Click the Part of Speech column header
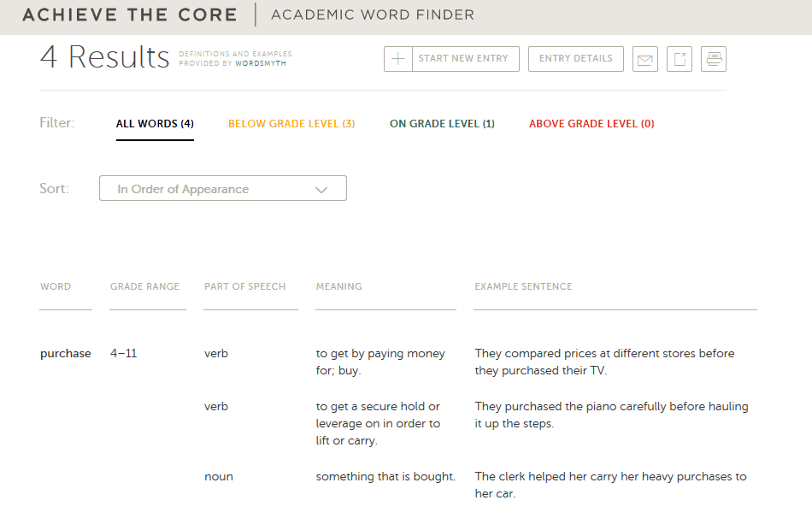 245,286
